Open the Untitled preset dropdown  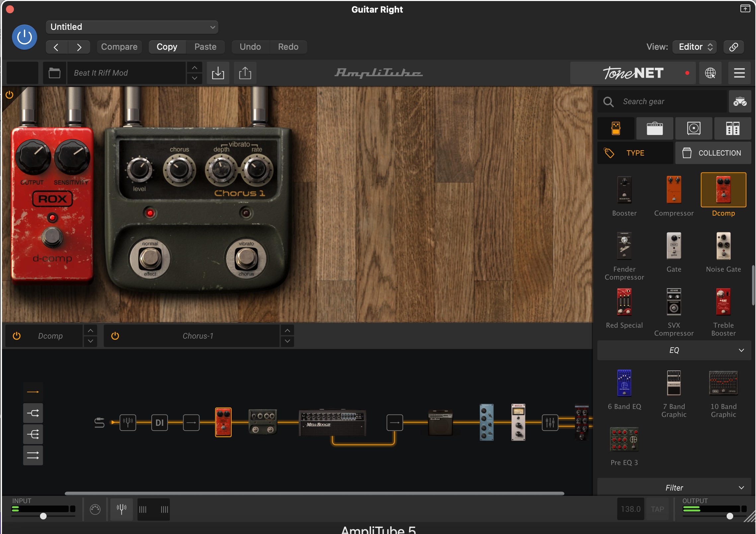(x=132, y=27)
